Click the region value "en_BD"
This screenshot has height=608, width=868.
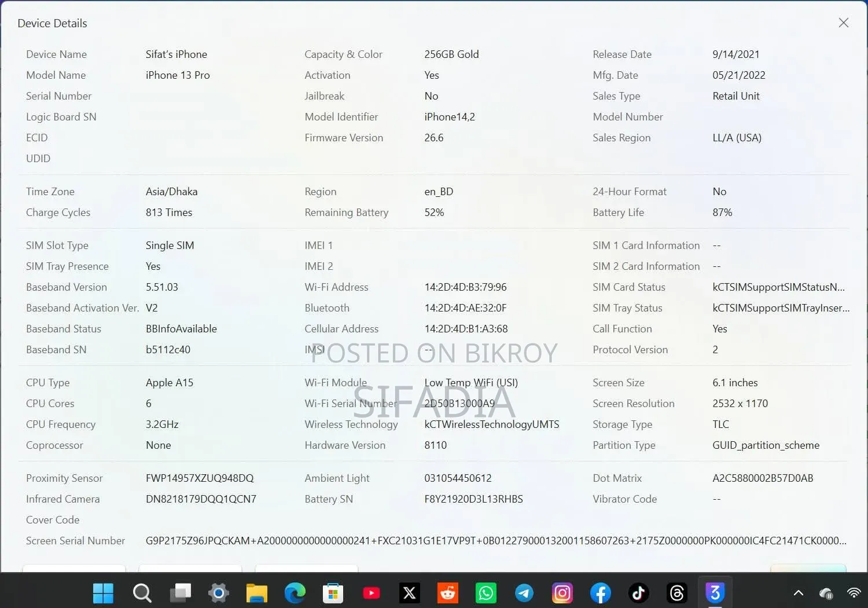439,192
